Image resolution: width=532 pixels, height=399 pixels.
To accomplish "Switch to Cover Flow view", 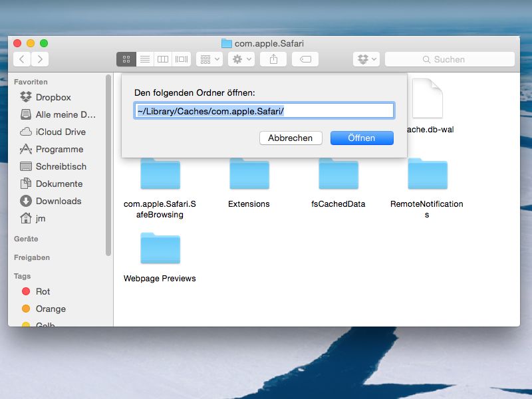I will 182,59.
